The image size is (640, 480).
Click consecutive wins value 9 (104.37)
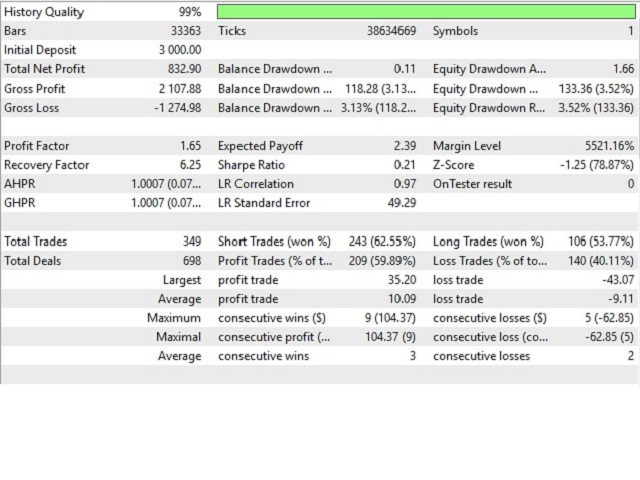click(x=390, y=318)
